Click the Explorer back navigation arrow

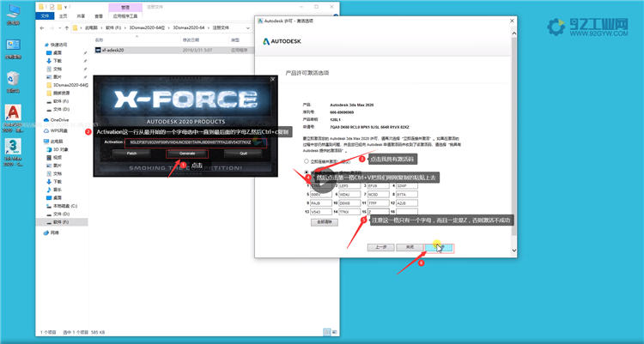(x=42, y=28)
